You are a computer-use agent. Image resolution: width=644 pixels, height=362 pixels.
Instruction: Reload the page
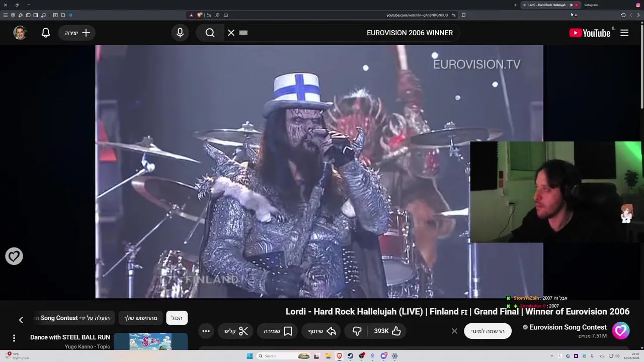click(623, 15)
